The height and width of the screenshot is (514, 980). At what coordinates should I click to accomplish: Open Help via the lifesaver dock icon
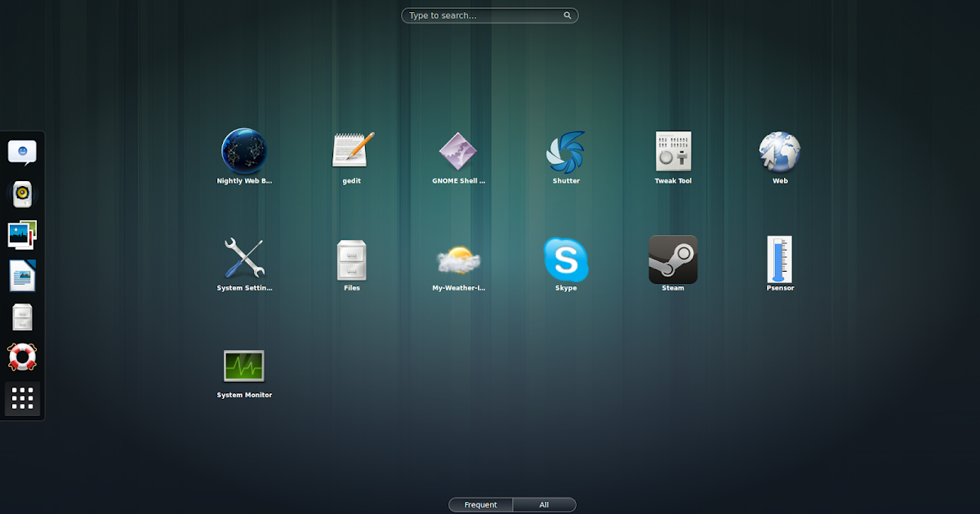pyautogui.click(x=22, y=357)
